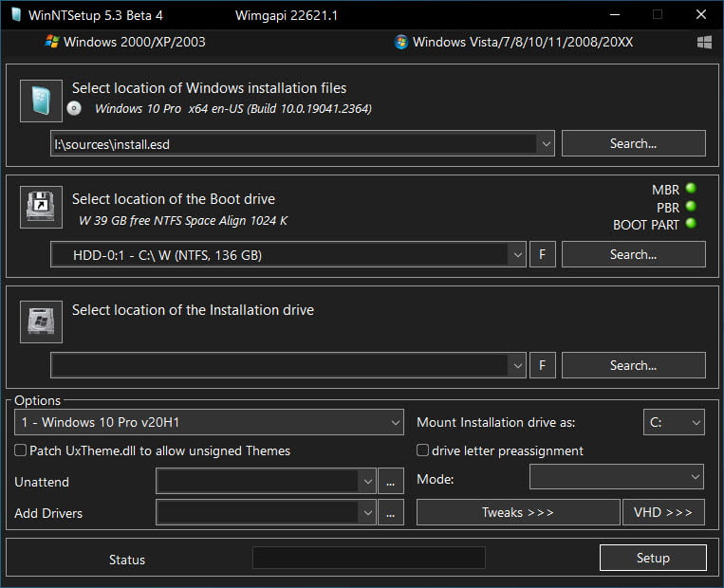Screen dimensions: 724x588
Task: Browse for drivers with the Add Drivers ellipsis button
Action: click(x=391, y=513)
